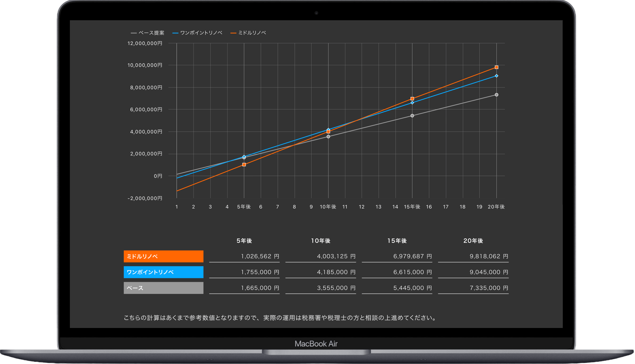The width and height of the screenshot is (635, 364).
Task: Click gray circle marker at 20年後
Action: [x=496, y=95]
